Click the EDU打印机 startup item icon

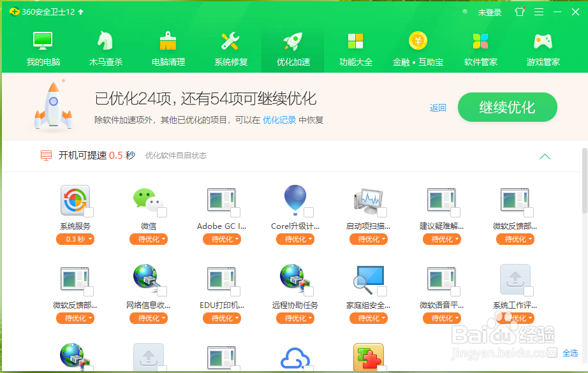pyautogui.click(x=221, y=279)
